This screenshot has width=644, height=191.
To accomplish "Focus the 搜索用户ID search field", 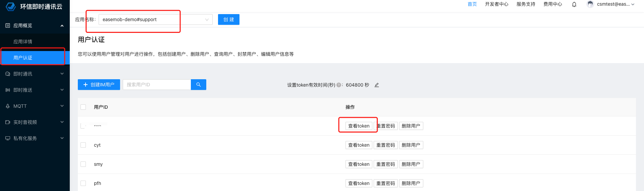I will tap(157, 85).
